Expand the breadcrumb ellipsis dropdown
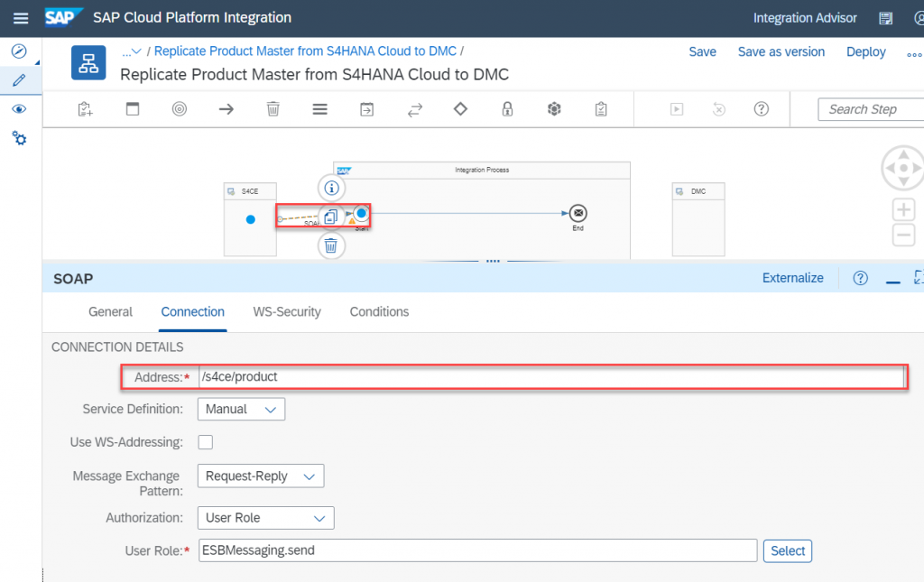924x582 pixels. tap(132, 51)
